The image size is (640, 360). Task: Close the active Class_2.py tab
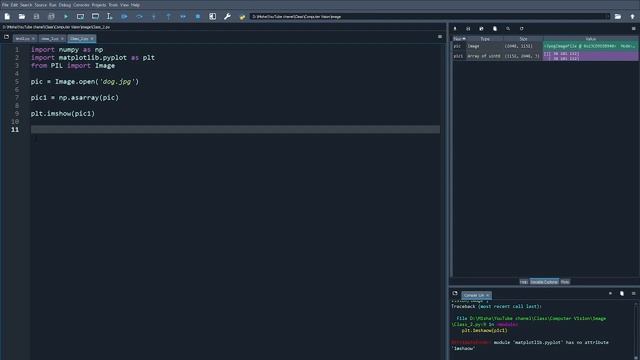(92, 39)
